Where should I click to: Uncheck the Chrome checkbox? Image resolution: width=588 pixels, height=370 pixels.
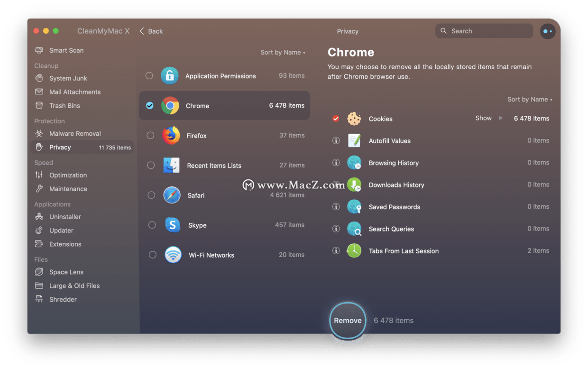pyautogui.click(x=150, y=106)
